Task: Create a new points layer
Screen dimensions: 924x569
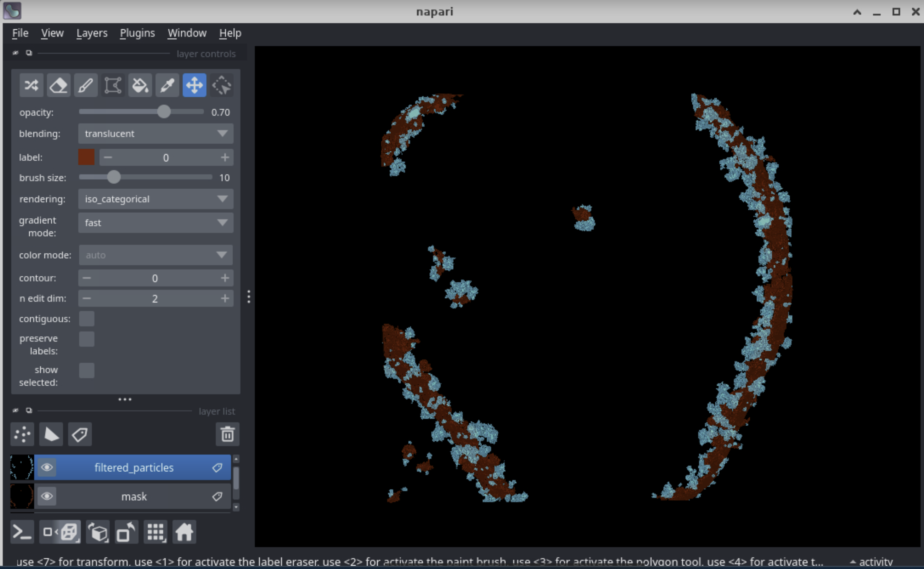Action: (x=23, y=435)
